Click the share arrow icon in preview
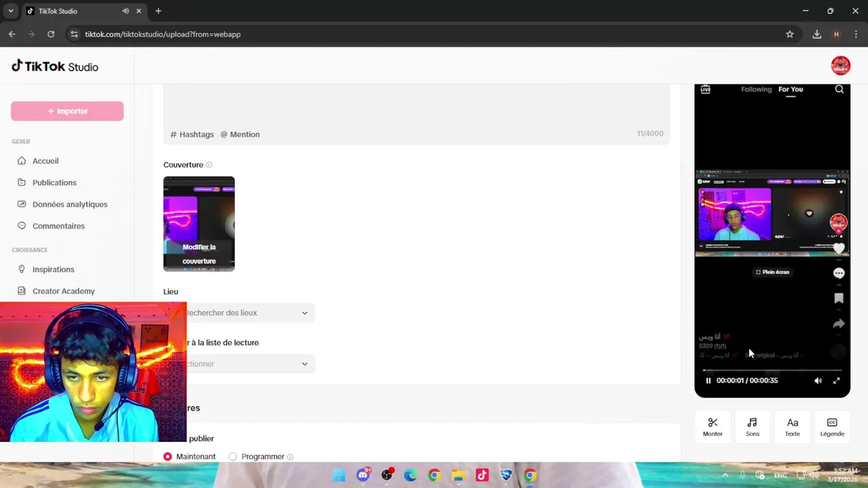Viewport: 868px width, 488px height. 839,324
